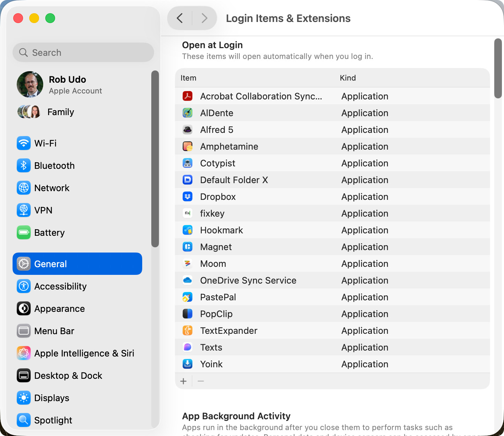Screen dimensions: 504x436
Task: Select Desktop & Dock in sidebar
Action: (x=68, y=376)
